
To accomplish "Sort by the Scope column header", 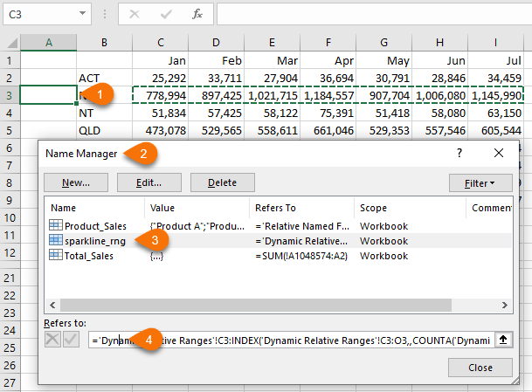I will click(x=410, y=208).
